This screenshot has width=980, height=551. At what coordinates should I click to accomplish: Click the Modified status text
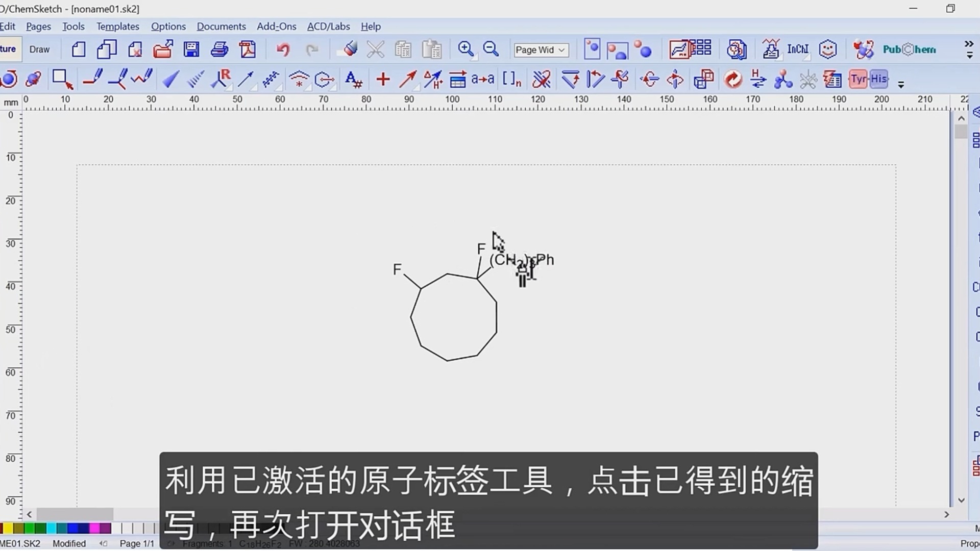(69, 543)
